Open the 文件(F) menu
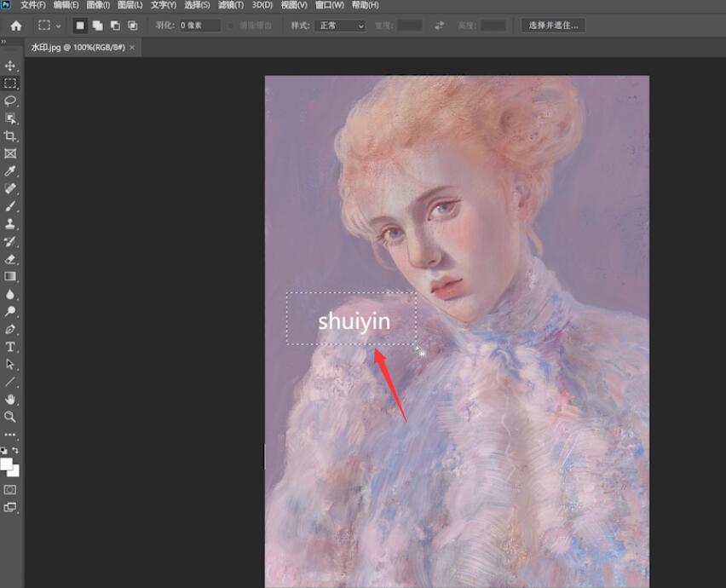This screenshot has width=726, height=588. pyautogui.click(x=32, y=5)
